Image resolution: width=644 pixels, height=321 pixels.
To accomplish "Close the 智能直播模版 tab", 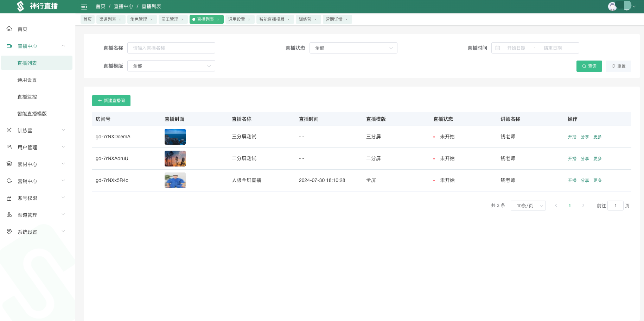I will [288, 19].
